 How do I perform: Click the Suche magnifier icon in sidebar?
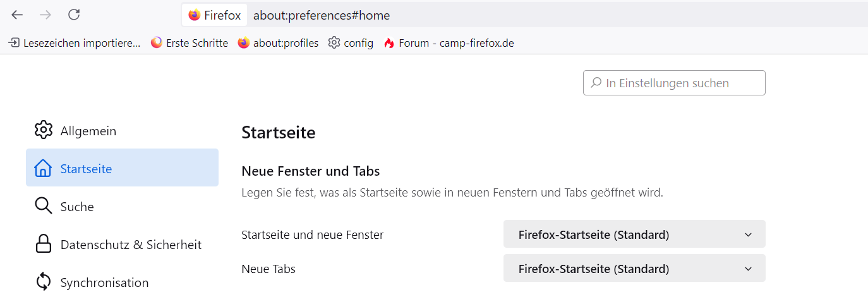click(43, 206)
